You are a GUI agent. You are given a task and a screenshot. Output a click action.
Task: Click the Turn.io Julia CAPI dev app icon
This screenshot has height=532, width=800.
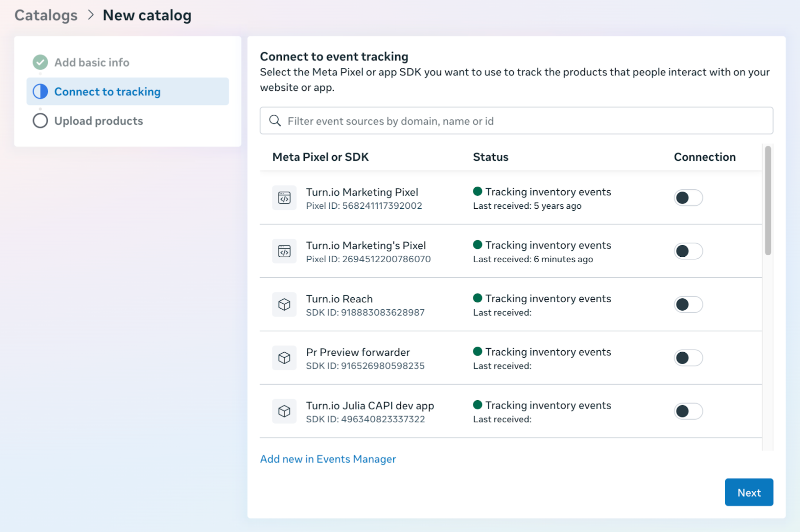pos(284,411)
